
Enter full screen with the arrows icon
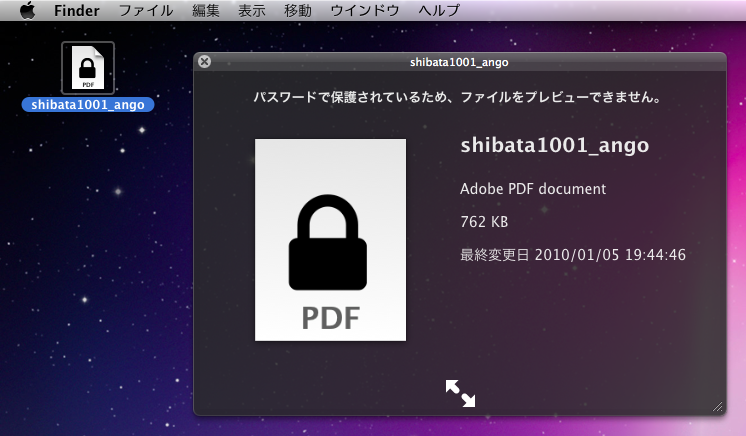click(460, 393)
